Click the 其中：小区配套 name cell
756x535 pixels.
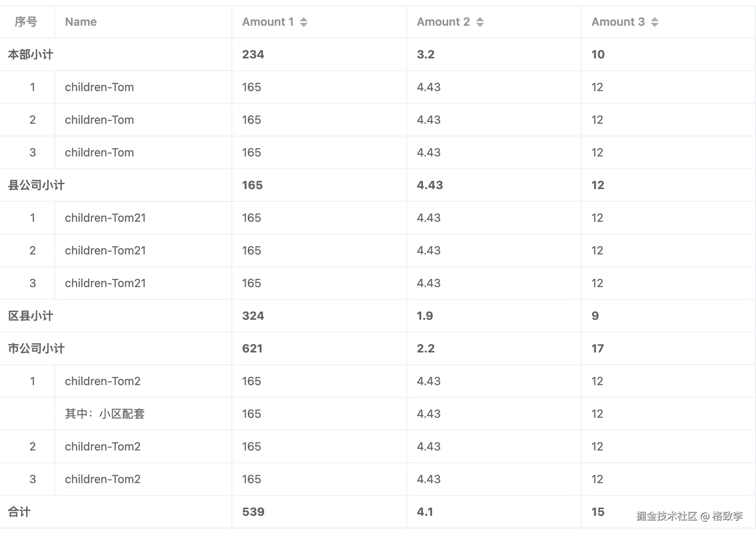[105, 414]
